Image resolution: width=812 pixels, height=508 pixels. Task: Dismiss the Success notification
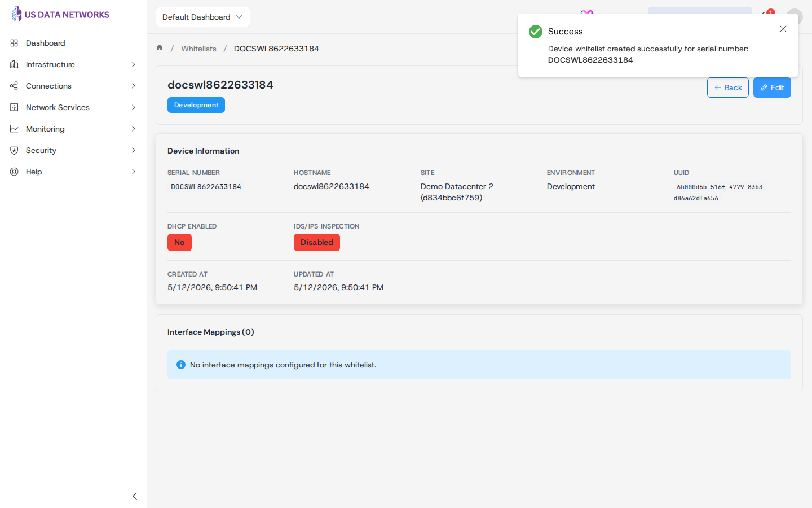click(783, 29)
